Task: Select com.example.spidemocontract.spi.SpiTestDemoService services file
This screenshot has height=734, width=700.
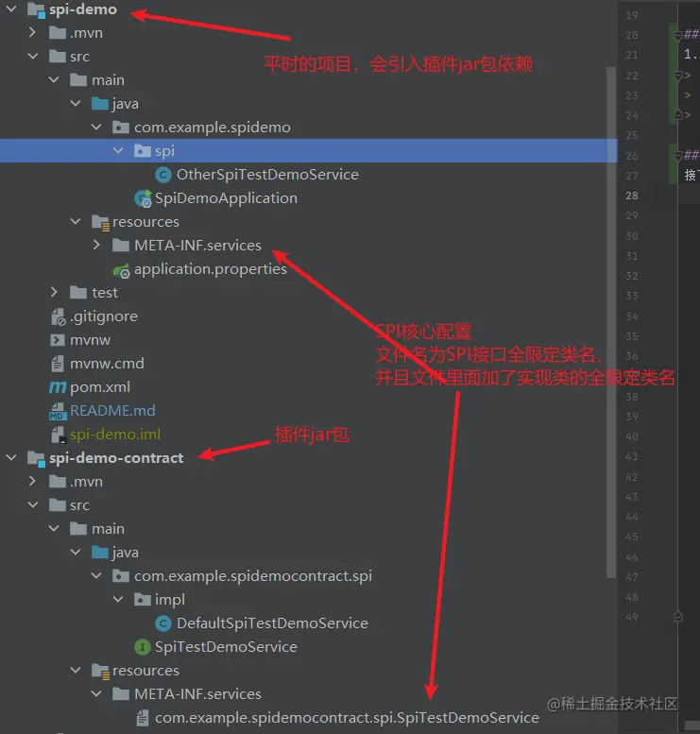Action: [347, 718]
